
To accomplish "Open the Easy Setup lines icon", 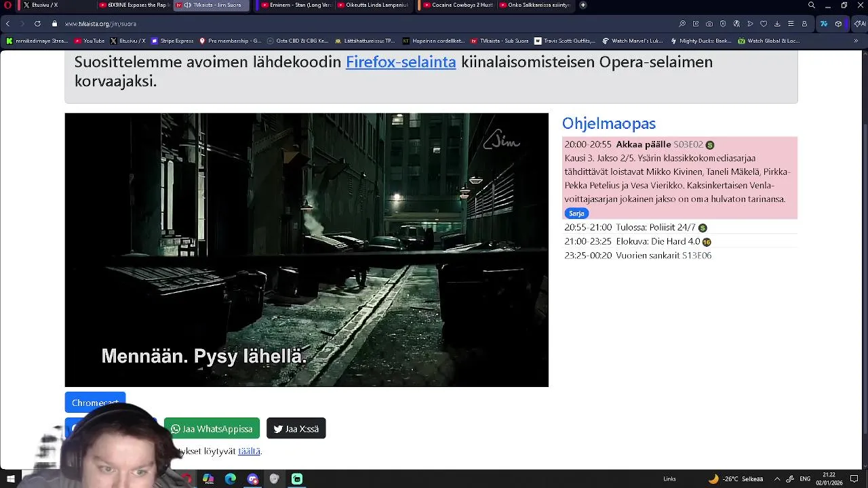I will [x=791, y=24].
